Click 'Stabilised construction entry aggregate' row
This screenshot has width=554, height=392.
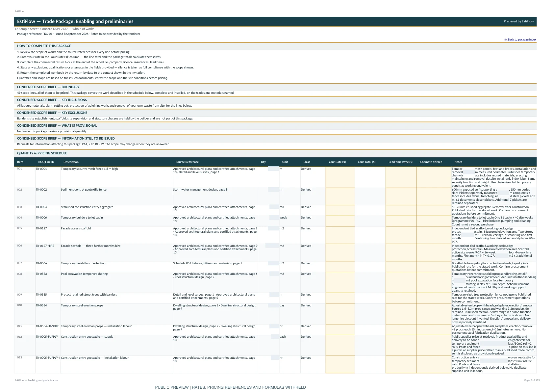pyautogui.click(x=275, y=210)
